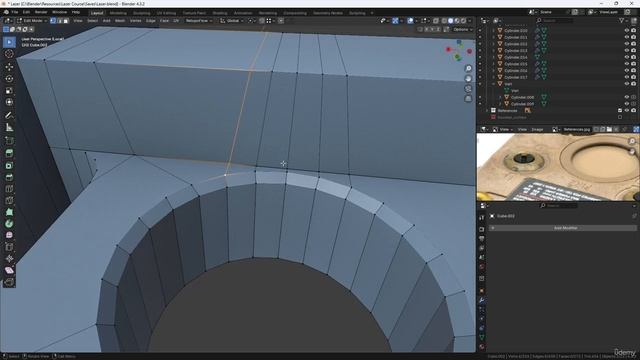Image resolution: width=640 pixels, height=360 pixels.
Task: Enable edge select mode
Action: point(60,20)
